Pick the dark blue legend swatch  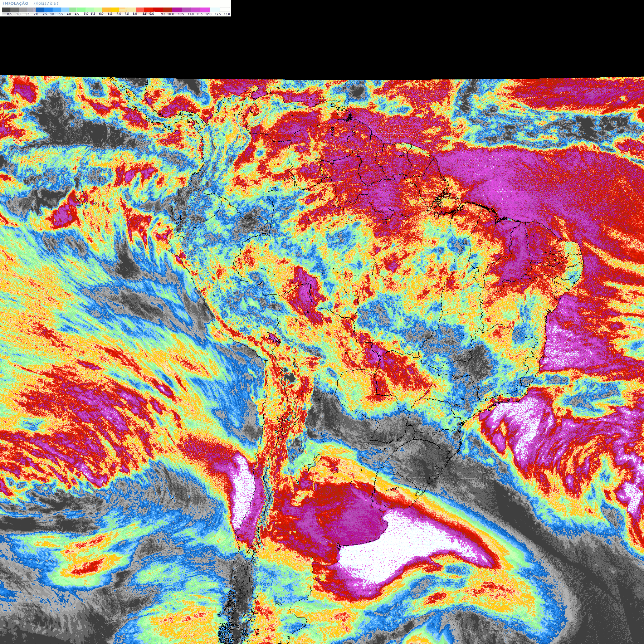(x=40, y=10)
